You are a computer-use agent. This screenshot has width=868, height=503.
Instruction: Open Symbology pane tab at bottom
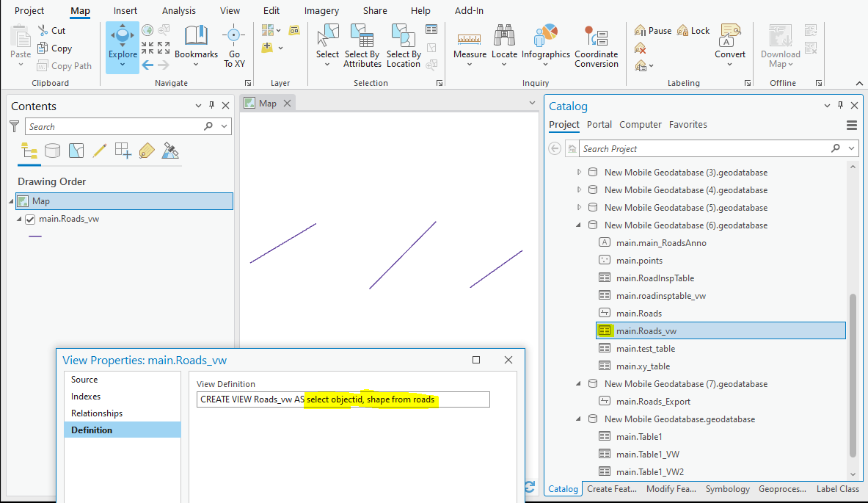[727, 488]
